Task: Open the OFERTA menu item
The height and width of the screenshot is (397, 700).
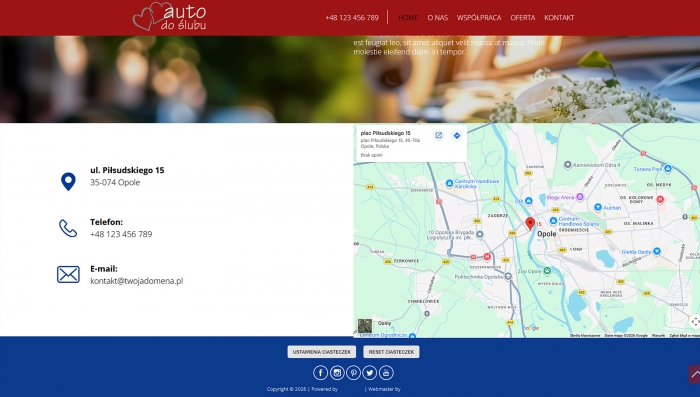Action: (x=523, y=18)
